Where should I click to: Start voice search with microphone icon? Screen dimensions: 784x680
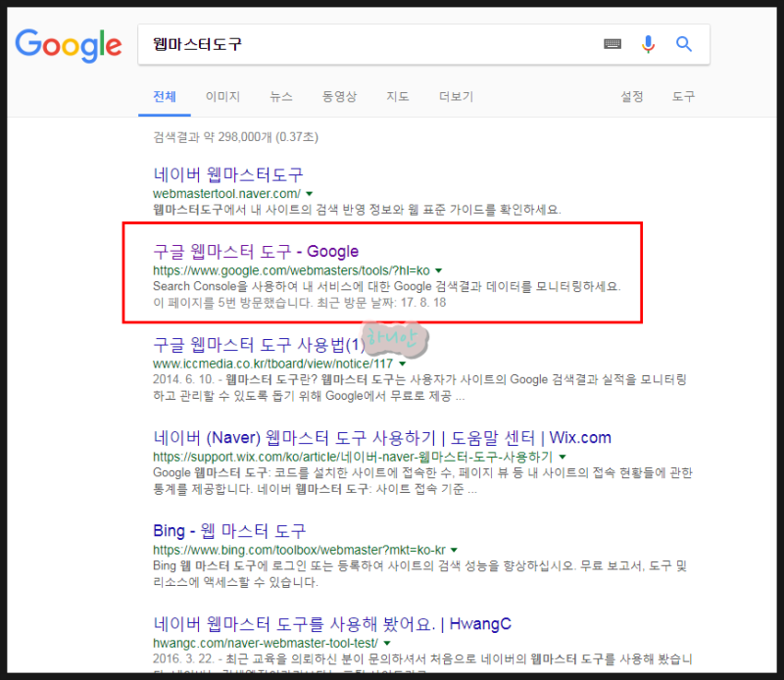click(x=648, y=44)
